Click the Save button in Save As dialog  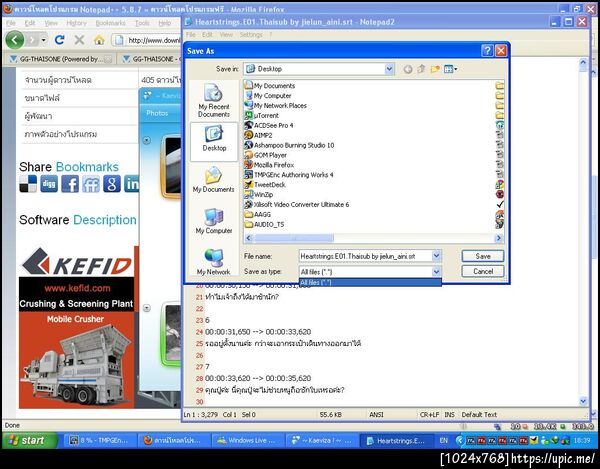click(483, 256)
